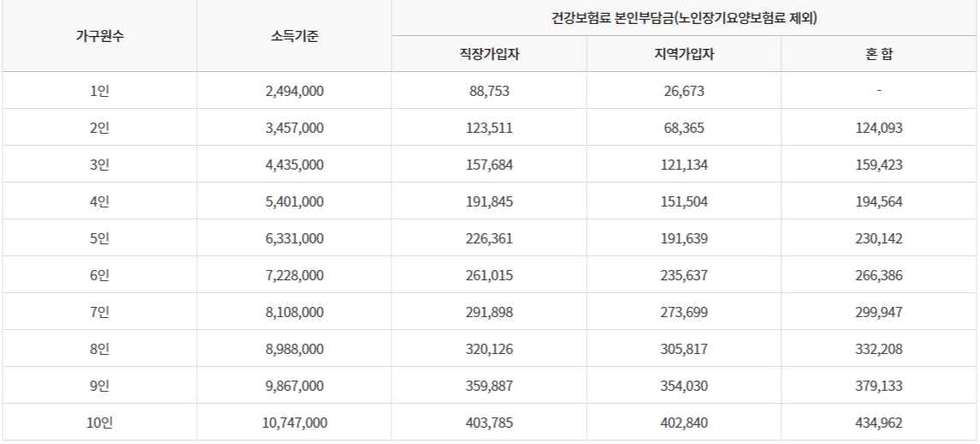Select the 지역가입자 subheader

(x=684, y=54)
